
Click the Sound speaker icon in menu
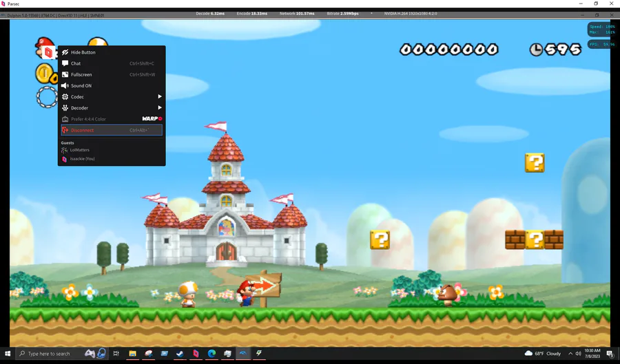tap(65, 85)
